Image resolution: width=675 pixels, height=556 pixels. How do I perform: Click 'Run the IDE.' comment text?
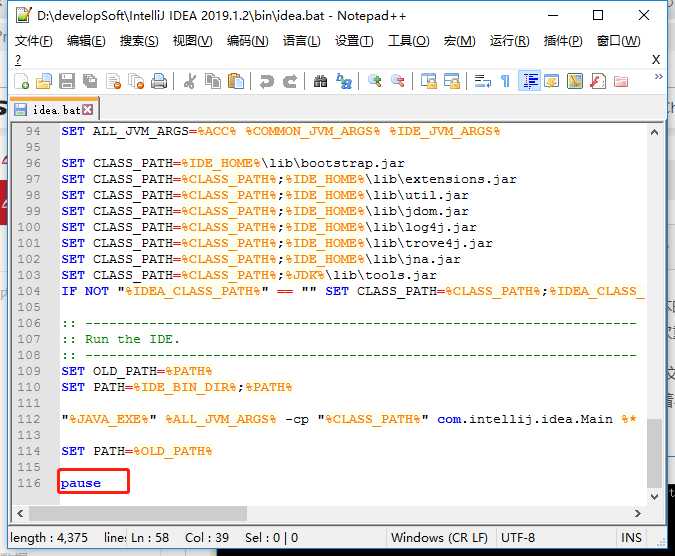[132, 339]
